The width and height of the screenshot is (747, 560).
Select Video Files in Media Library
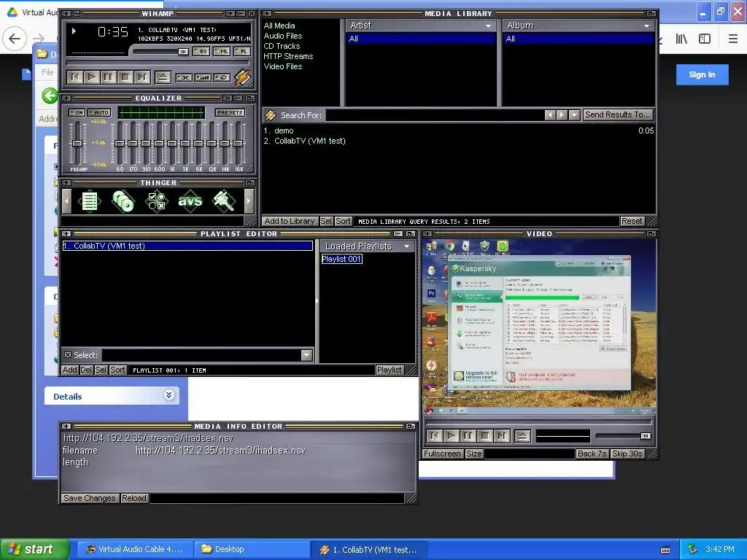[x=283, y=66]
